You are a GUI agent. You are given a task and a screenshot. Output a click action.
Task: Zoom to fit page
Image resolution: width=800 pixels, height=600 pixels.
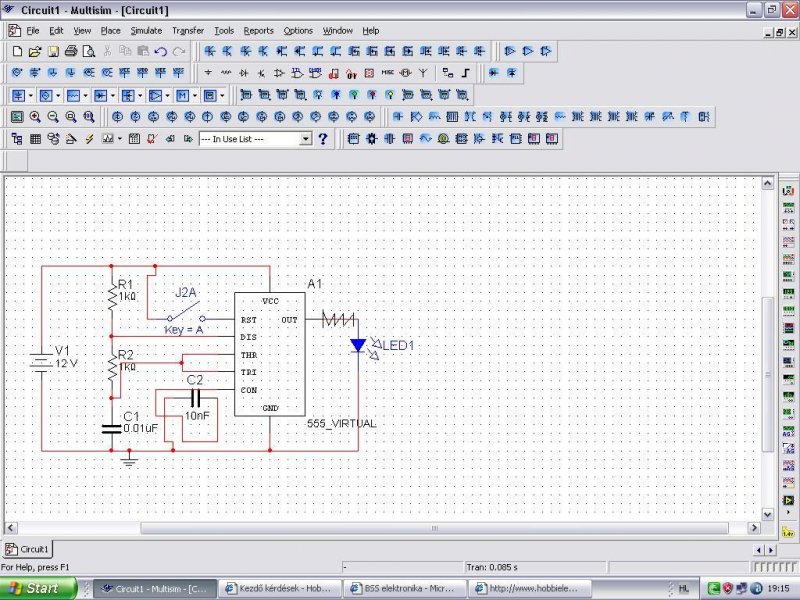[89, 117]
